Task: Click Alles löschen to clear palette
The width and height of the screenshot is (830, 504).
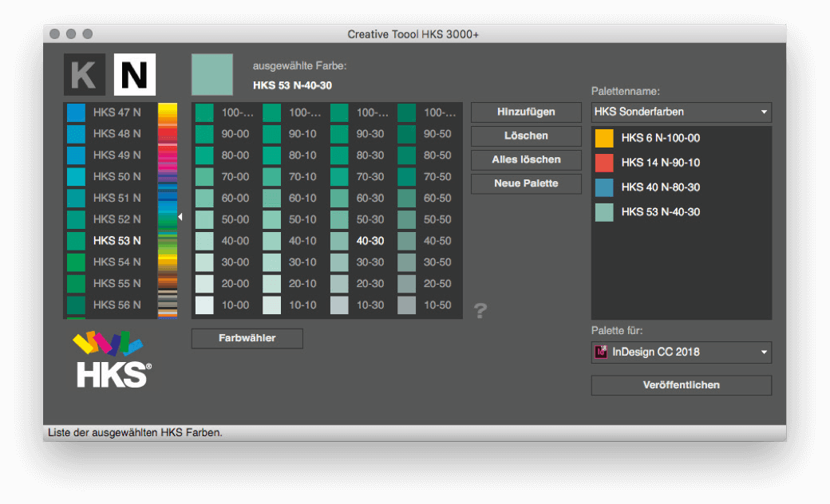Action: coord(526,159)
